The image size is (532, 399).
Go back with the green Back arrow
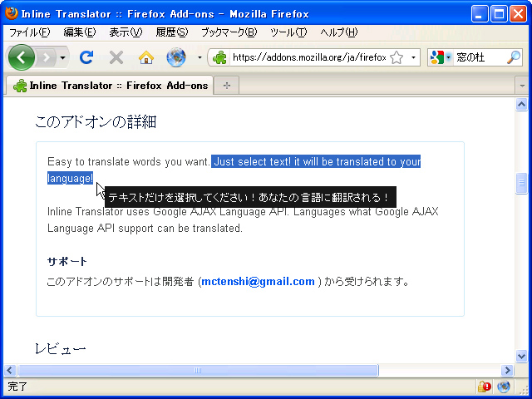point(22,57)
